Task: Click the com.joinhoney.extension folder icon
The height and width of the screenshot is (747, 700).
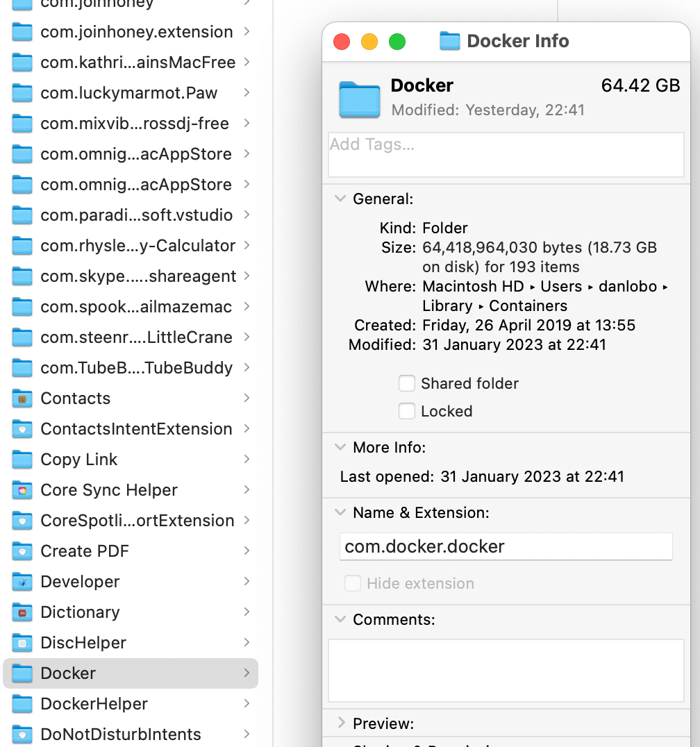Action: click(x=22, y=32)
